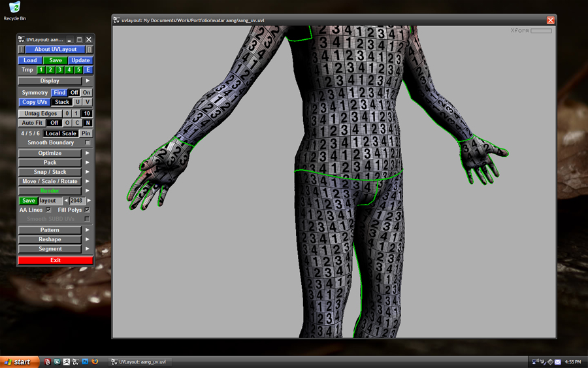Toggle the Local Scale button
This screenshot has width=588, height=368.
coord(61,133)
